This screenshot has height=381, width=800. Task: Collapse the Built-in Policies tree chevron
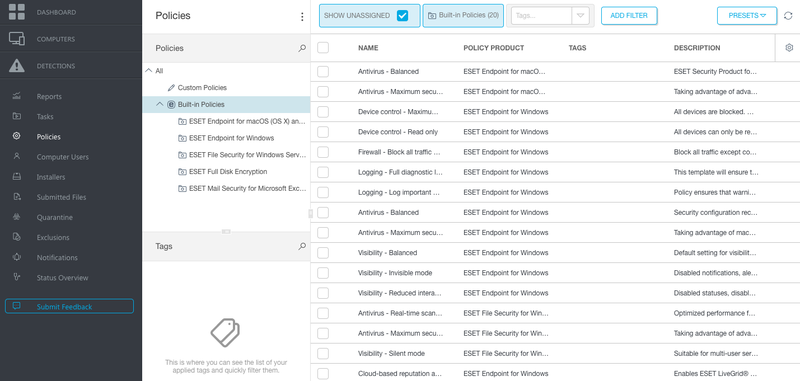coord(160,104)
